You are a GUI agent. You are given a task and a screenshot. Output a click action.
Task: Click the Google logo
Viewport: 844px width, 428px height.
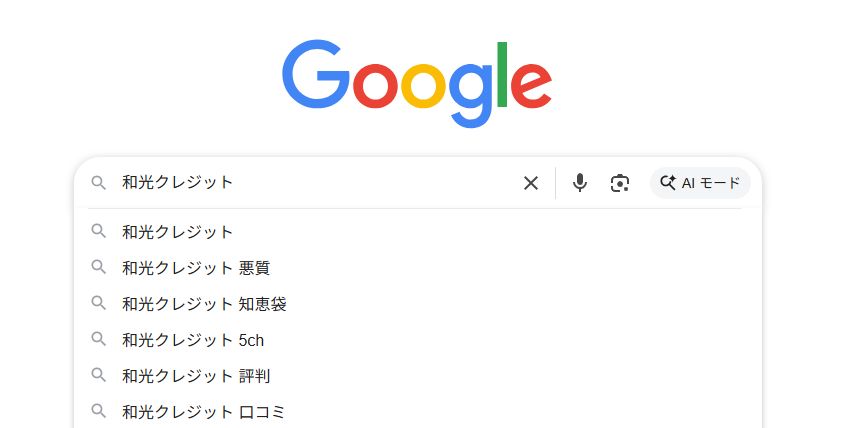(417, 82)
